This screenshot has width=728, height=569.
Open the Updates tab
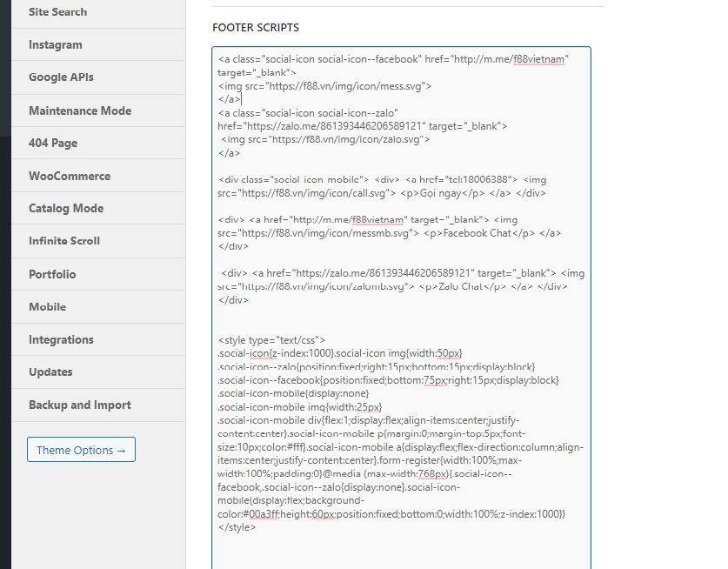click(x=50, y=372)
